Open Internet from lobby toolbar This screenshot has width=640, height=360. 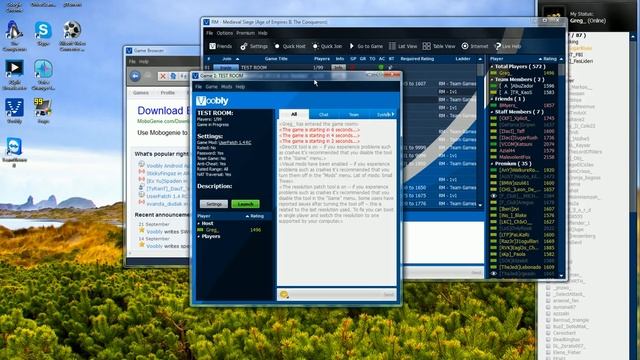click(x=475, y=46)
